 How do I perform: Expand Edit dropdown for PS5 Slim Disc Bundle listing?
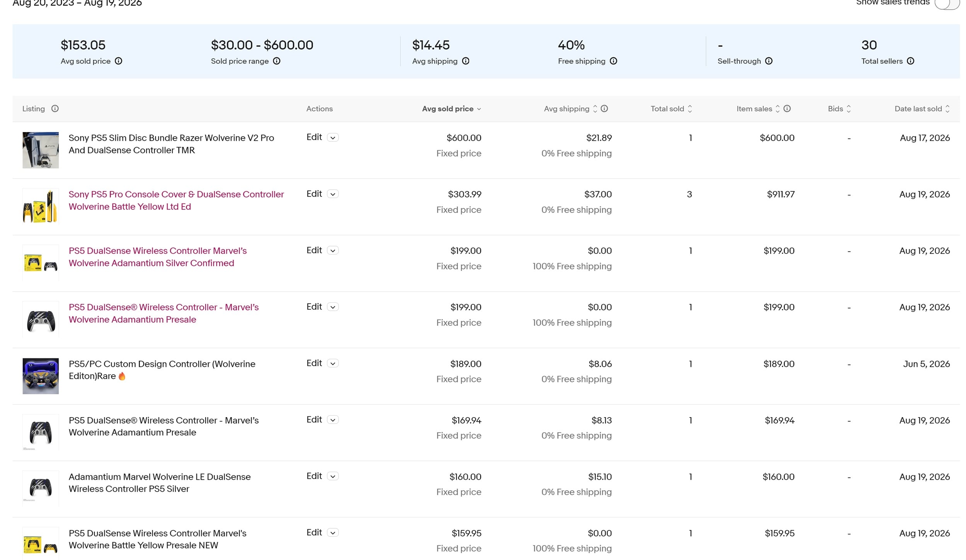pos(333,137)
